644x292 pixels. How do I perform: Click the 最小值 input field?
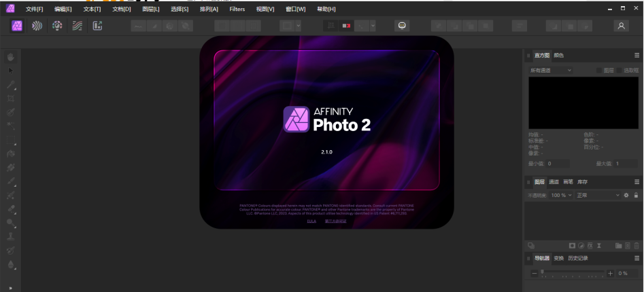tap(558, 164)
